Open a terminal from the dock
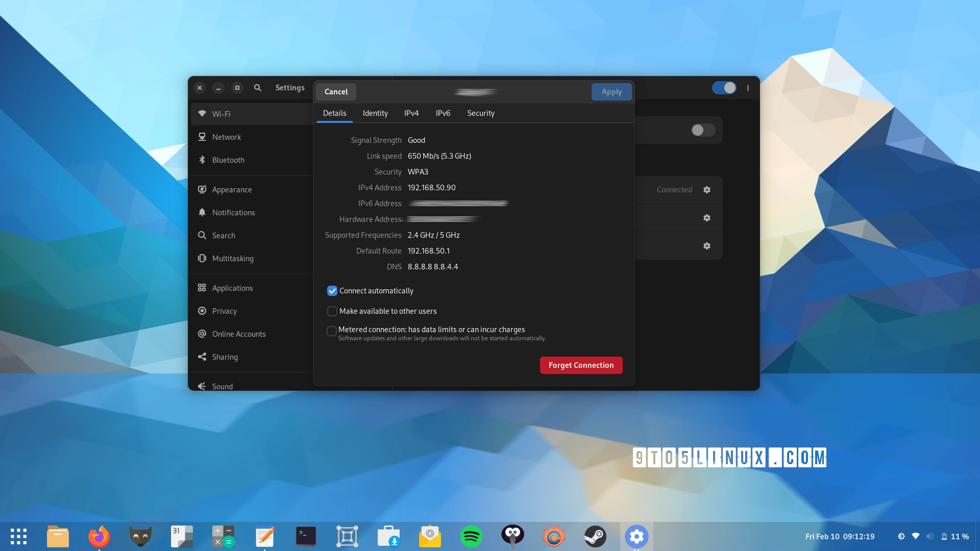The height and width of the screenshot is (551, 980). (x=306, y=536)
